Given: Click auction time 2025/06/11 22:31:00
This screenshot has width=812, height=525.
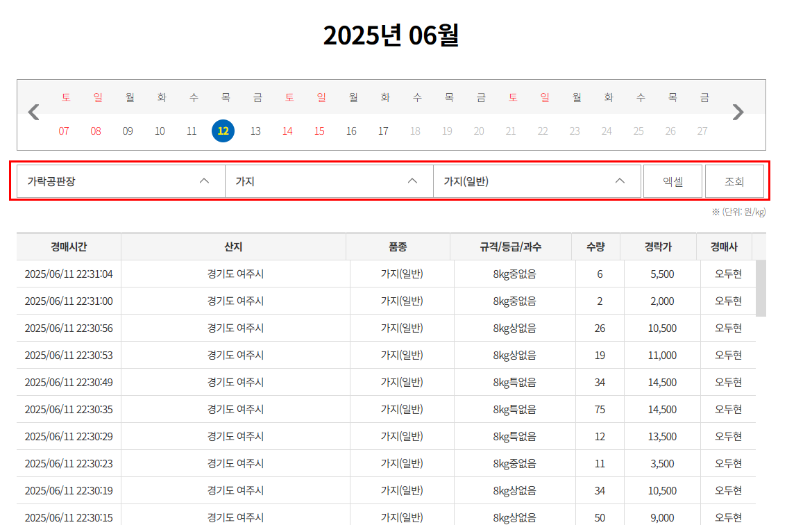Looking at the screenshot, I should (x=69, y=301).
